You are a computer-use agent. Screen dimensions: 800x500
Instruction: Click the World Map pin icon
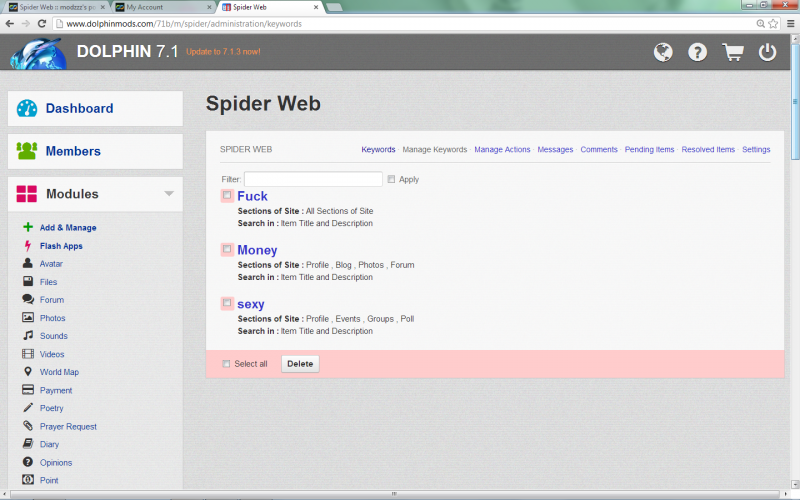coord(28,372)
